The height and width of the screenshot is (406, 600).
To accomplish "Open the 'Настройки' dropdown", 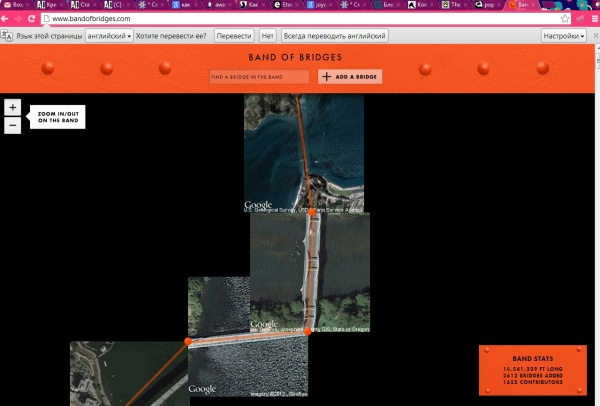I will (x=564, y=36).
